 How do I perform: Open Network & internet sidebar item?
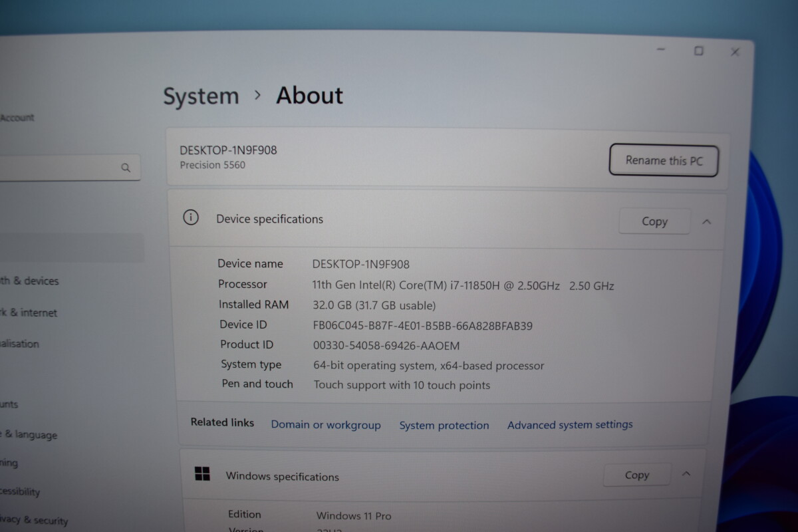point(29,313)
